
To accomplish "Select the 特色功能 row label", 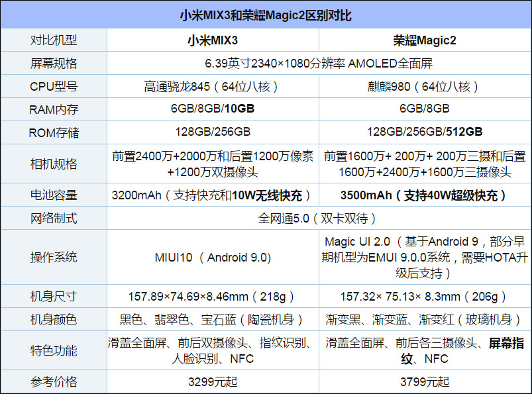I will pyautogui.click(x=54, y=350).
